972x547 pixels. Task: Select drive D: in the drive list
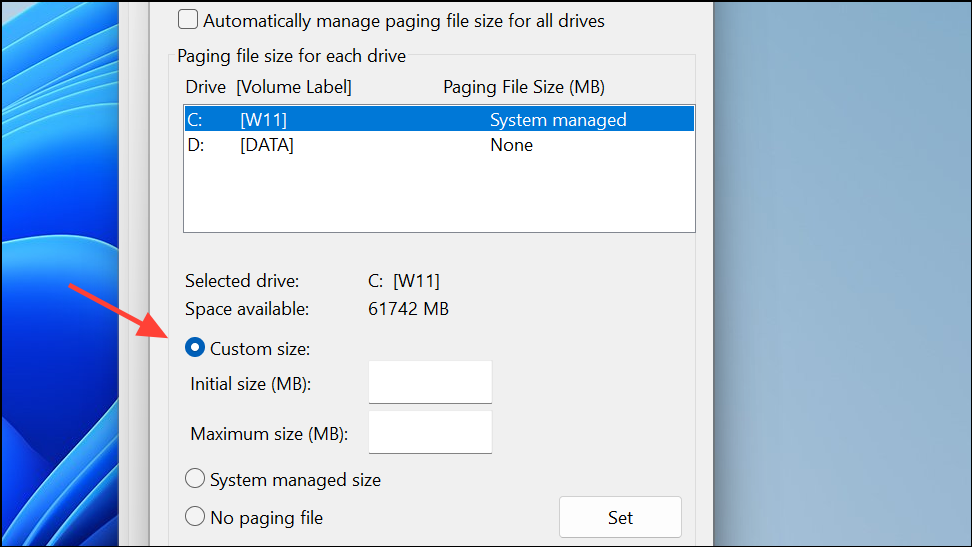(x=195, y=145)
